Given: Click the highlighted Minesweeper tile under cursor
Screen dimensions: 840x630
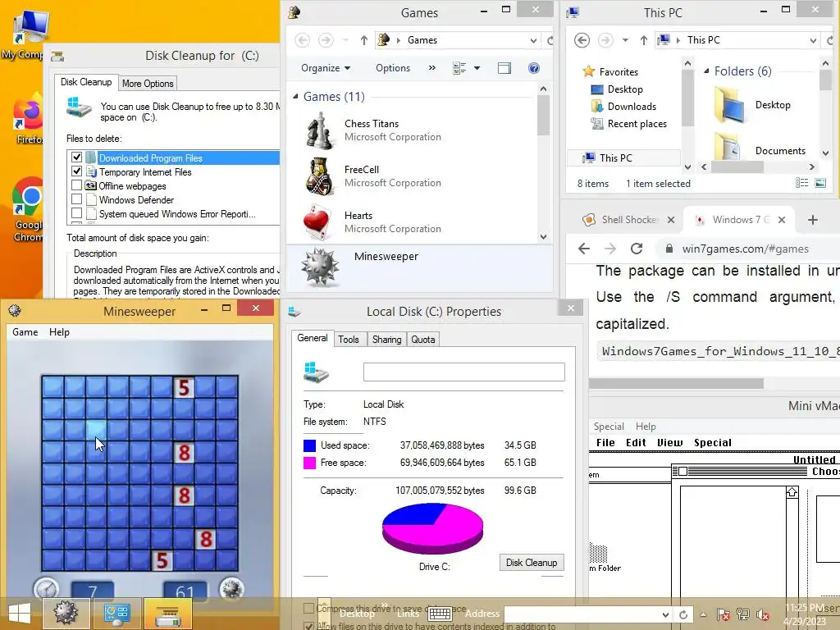Looking at the screenshot, I should [96, 430].
